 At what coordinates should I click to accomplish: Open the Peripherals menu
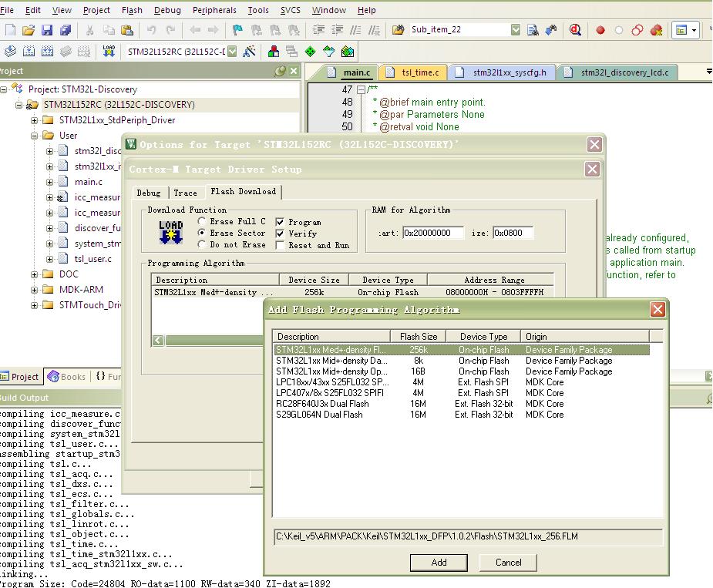pos(214,10)
